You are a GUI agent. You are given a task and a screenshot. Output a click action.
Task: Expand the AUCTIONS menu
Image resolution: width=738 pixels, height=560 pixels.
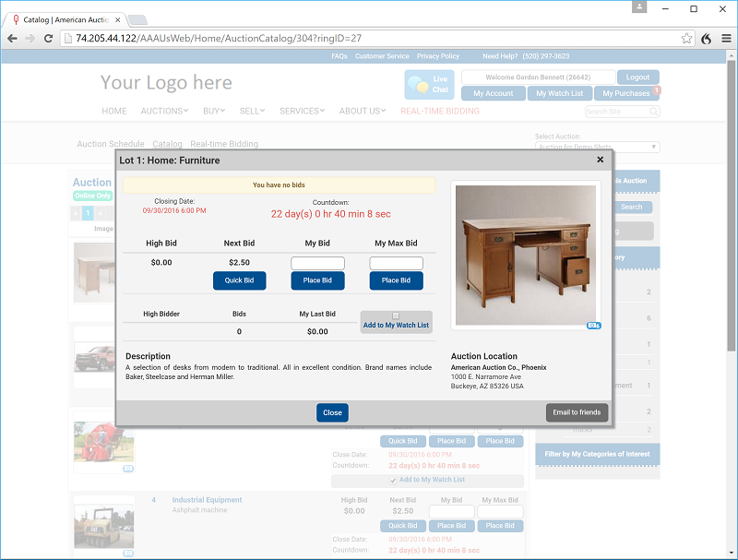pos(164,111)
